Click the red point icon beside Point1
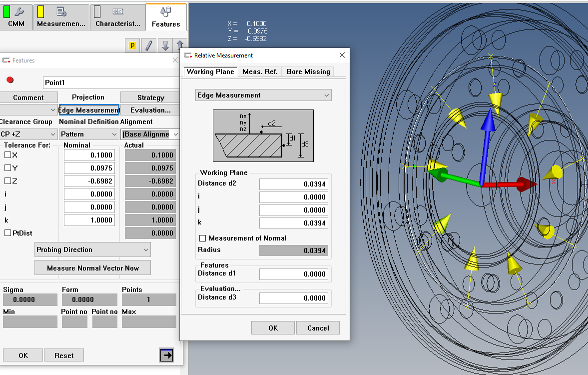 [x=10, y=80]
